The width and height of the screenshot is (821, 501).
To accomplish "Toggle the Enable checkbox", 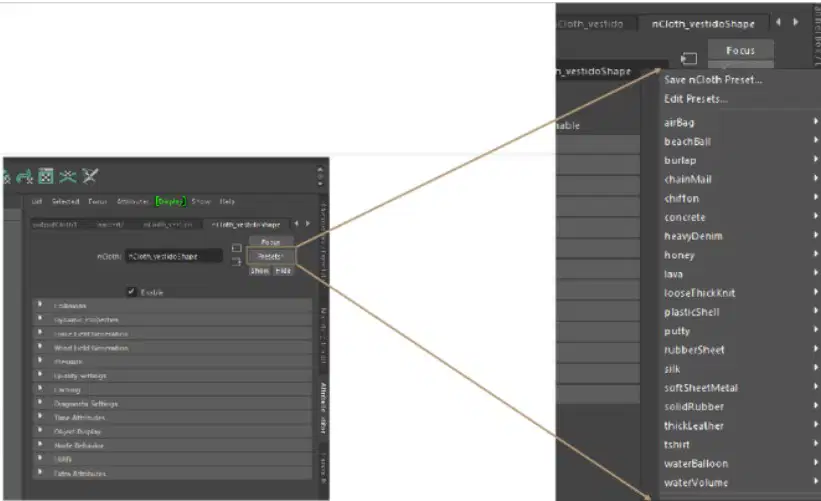I will [x=131, y=292].
